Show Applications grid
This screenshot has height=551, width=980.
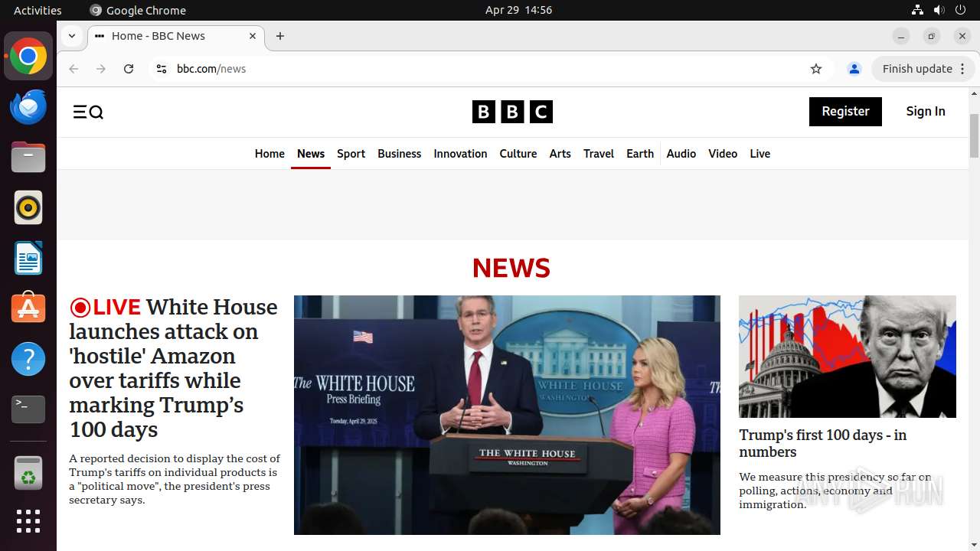point(28,521)
